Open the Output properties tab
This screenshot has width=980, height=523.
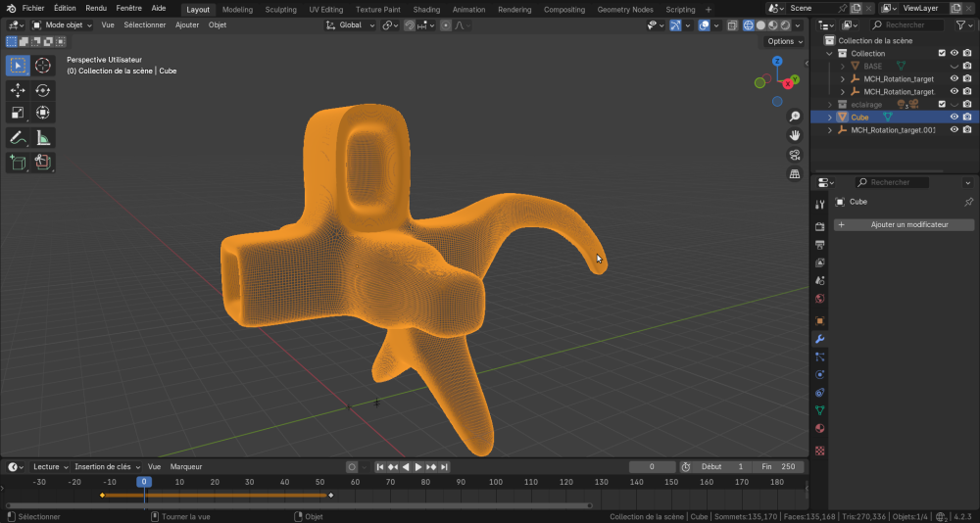tap(820, 244)
